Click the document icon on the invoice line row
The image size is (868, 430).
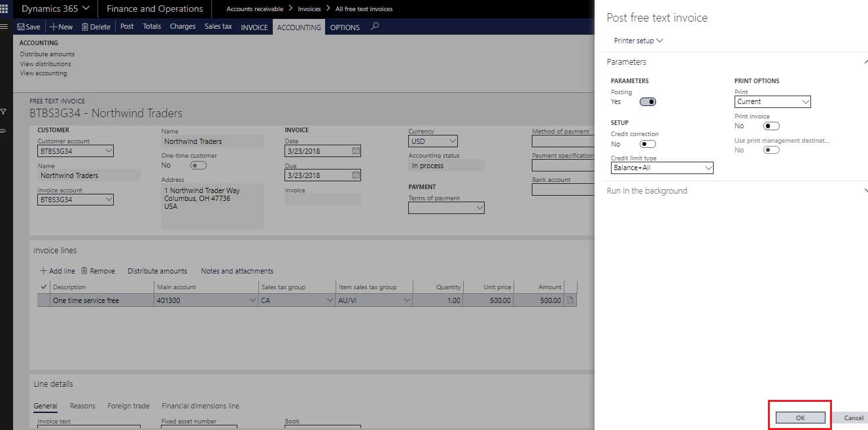coord(570,300)
